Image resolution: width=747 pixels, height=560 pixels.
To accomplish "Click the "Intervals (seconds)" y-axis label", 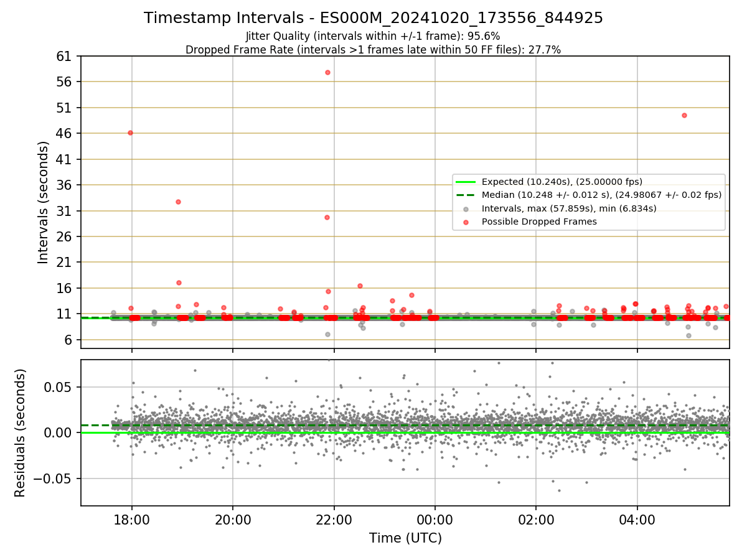I will (x=43, y=202).
